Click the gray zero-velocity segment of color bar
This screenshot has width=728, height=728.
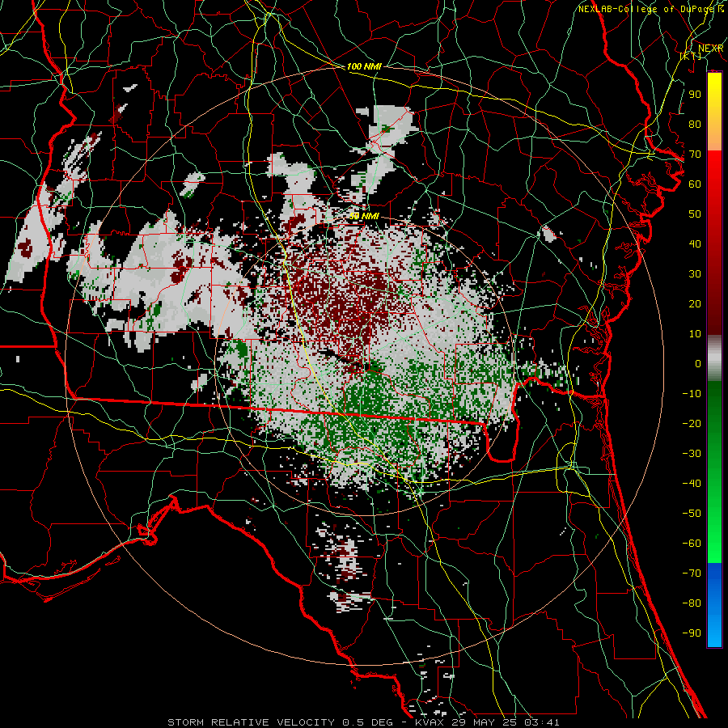pos(714,358)
